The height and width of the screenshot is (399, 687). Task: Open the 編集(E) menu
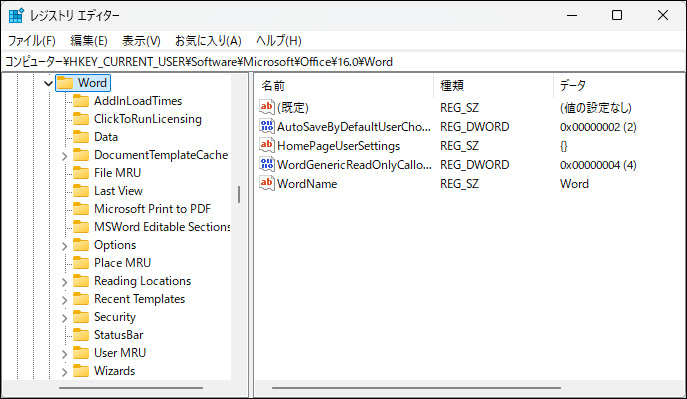point(89,41)
